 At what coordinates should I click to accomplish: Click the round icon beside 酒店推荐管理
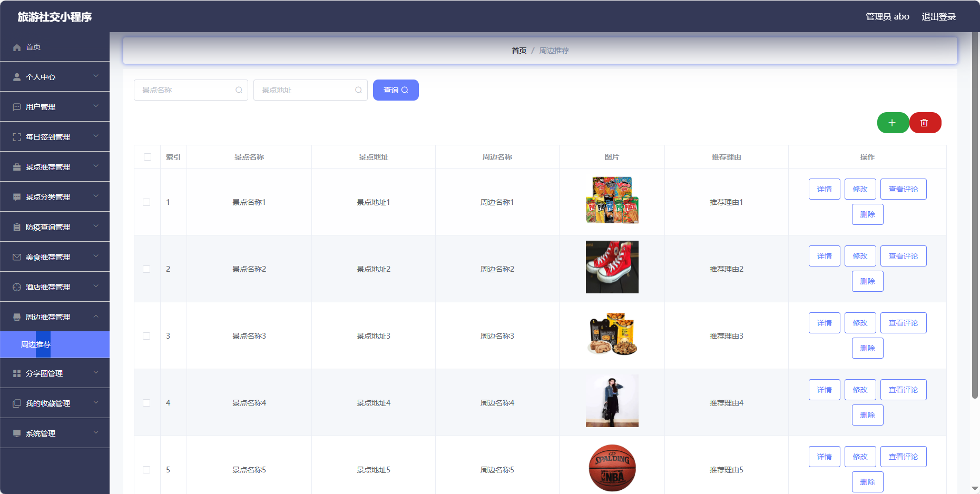[x=17, y=288]
